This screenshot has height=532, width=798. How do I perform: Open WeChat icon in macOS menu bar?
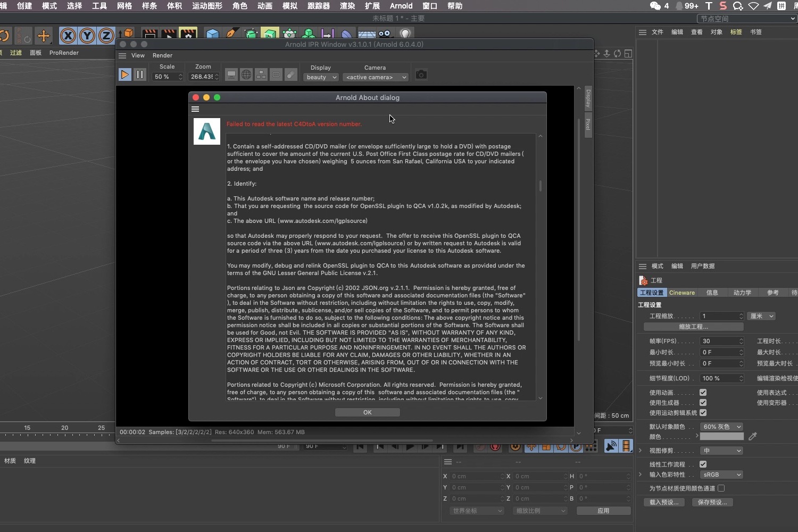click(655, 6)
